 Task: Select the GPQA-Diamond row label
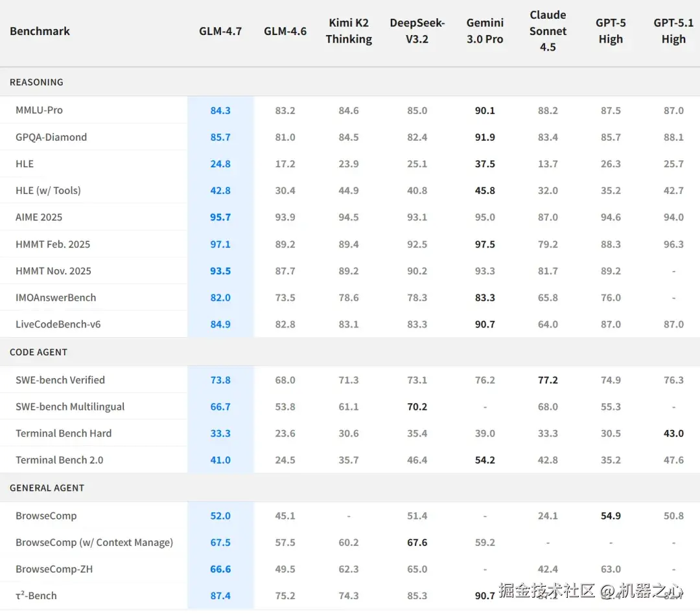point(51,137)
